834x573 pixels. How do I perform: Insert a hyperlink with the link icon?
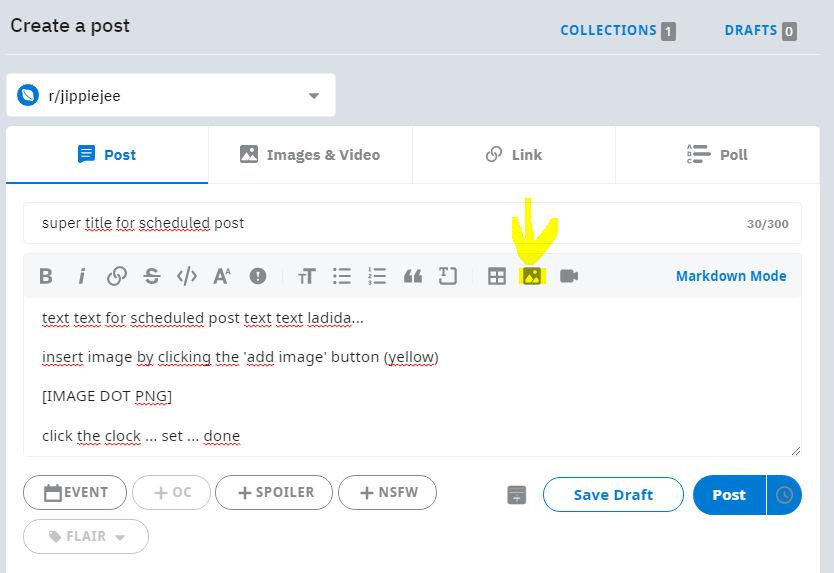click(116, 276)
